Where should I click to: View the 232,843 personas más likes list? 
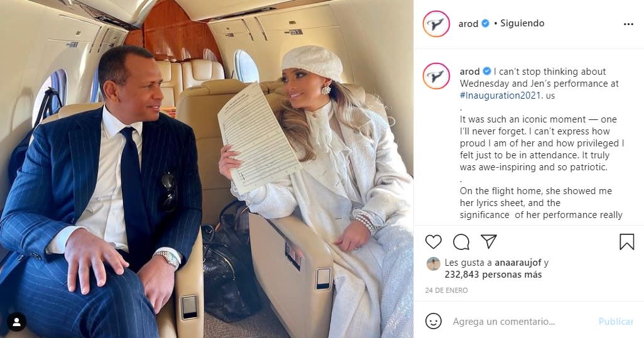(x=493, y=275)
